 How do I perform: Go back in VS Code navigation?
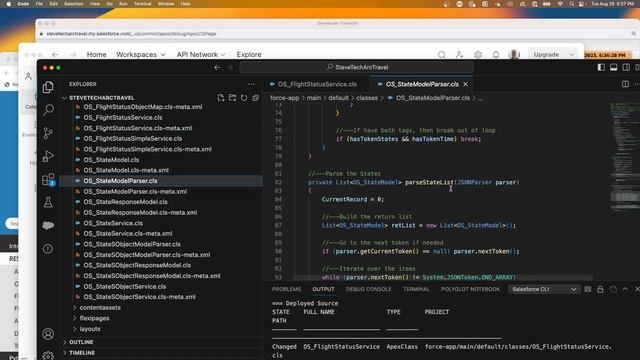pyautogui.click(x=217, y=67)
